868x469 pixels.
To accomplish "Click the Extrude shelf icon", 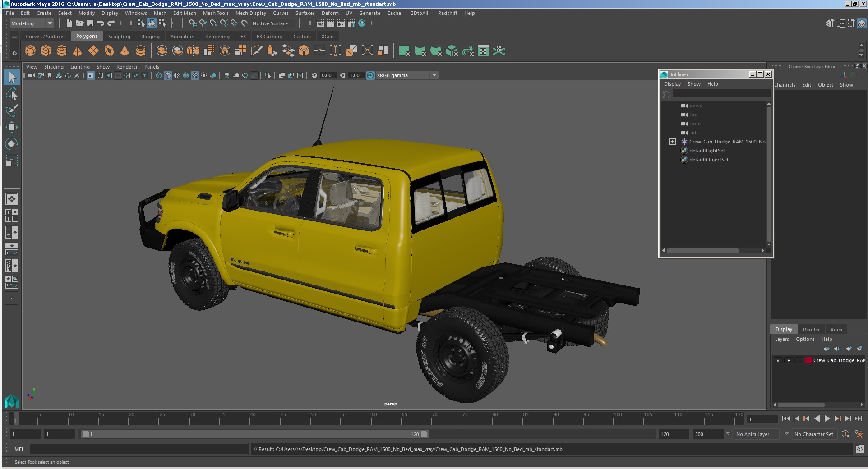I will (272, 51).
